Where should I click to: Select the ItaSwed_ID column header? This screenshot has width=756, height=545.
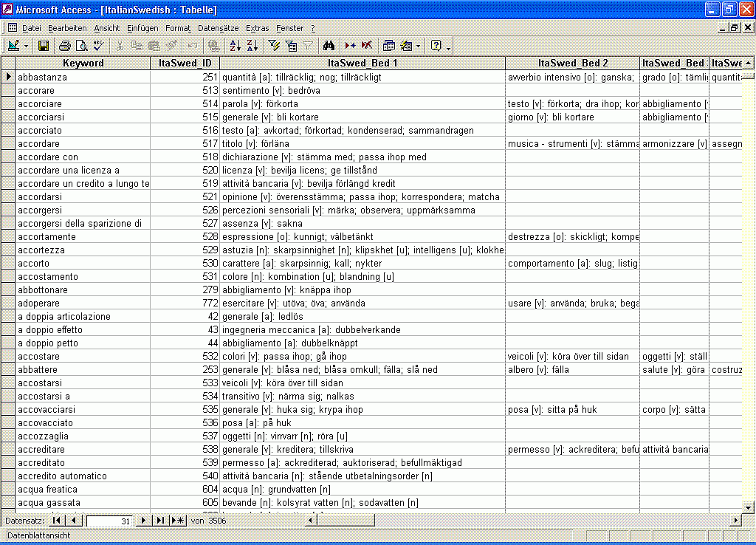[x=185, y=64]
